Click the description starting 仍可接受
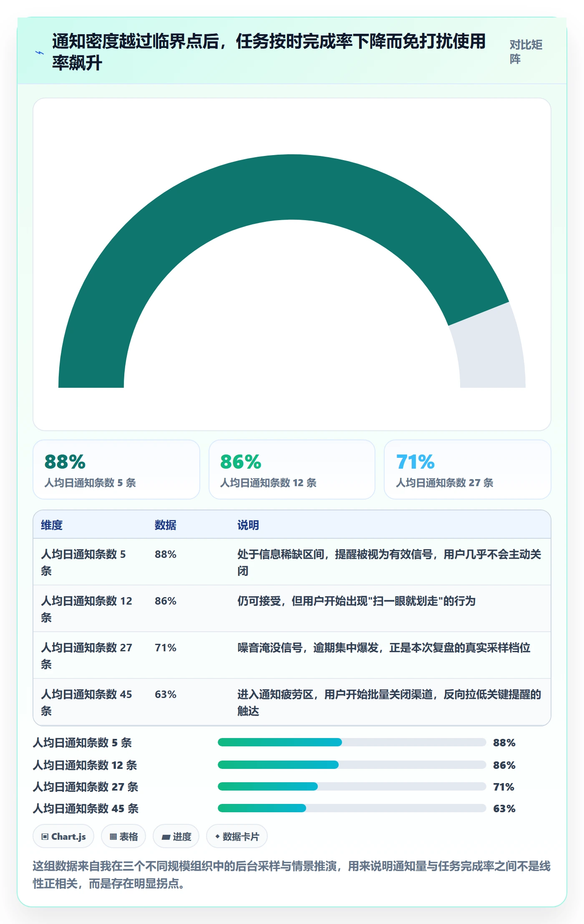Screen dimensions: 584x924 tap(357, 601)
